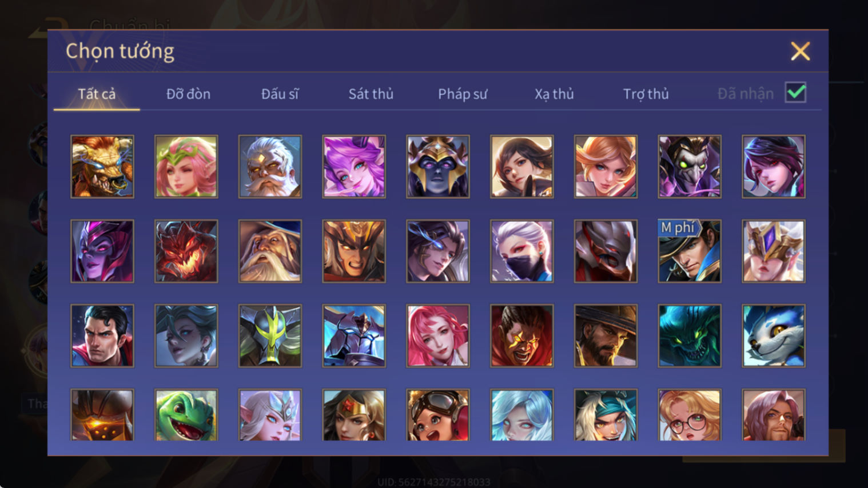Pick the golden lion beast hero
Image resolution: width=868 pixels, height=488 pixels.
102,167
